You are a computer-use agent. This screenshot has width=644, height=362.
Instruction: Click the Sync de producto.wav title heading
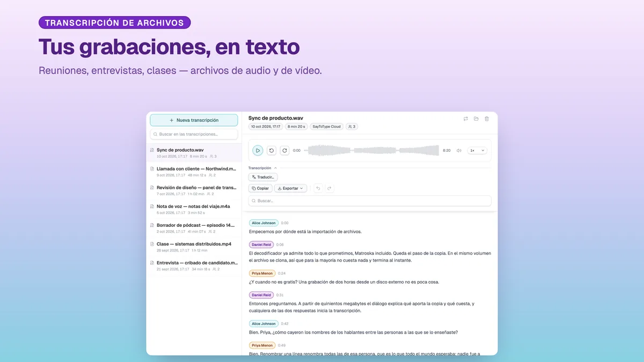pos(276,118)
